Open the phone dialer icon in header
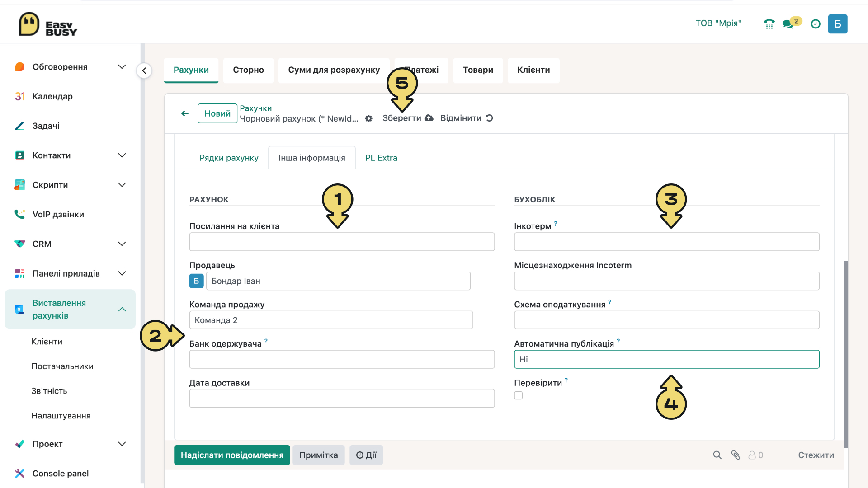The width and height of the screenshot is (868, 488). pyautogui.click(x=769, y=24)
